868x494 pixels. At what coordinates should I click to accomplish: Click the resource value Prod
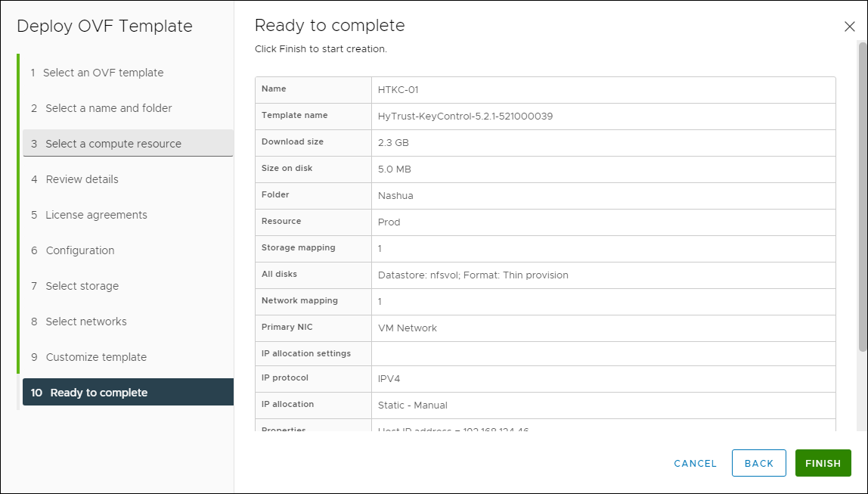[389, 222]
